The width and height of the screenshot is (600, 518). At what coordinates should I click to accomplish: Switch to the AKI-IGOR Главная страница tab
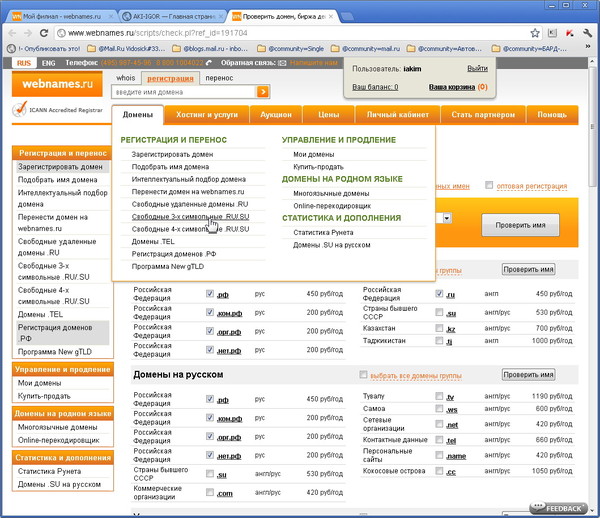click(x=173, y=16)
